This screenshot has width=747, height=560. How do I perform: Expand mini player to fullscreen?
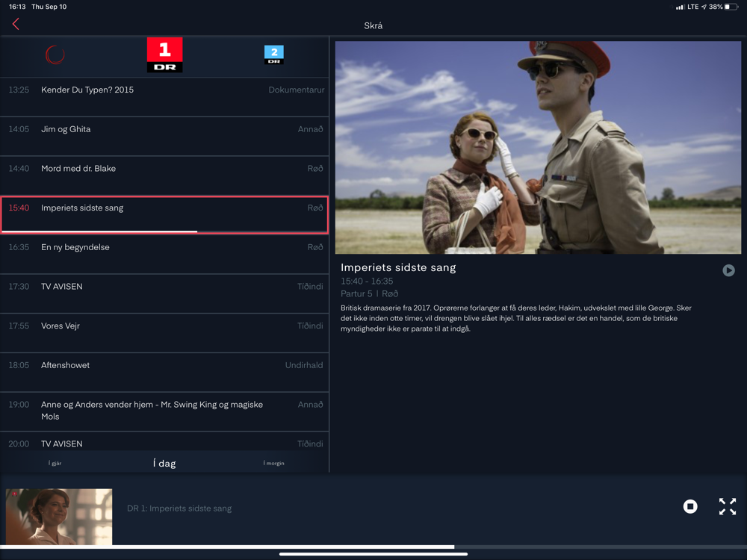[728, 506]
